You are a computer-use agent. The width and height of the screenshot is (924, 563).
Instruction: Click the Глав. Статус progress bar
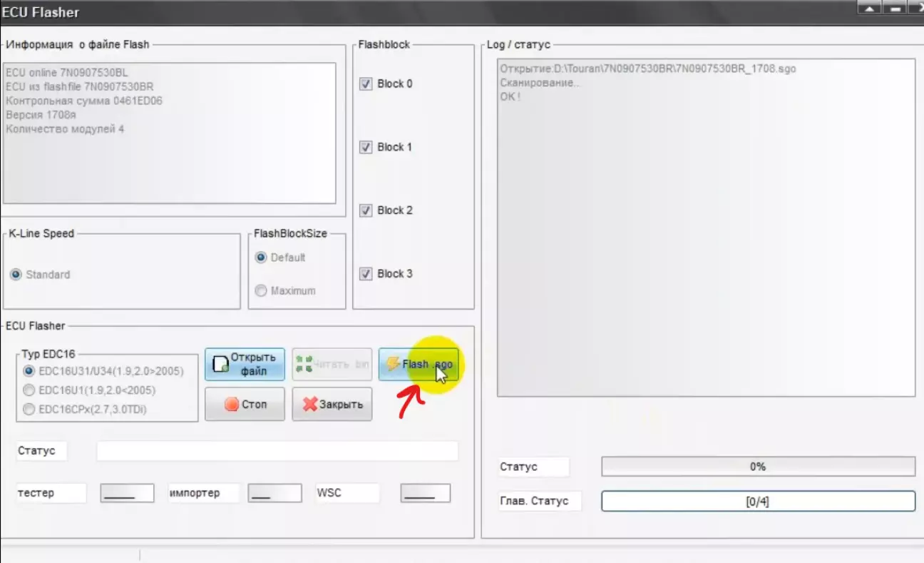(x=757, y=501)
